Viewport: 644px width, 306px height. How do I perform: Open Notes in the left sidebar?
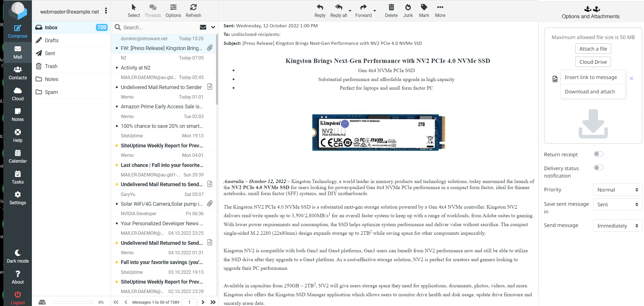click(18, 115)
